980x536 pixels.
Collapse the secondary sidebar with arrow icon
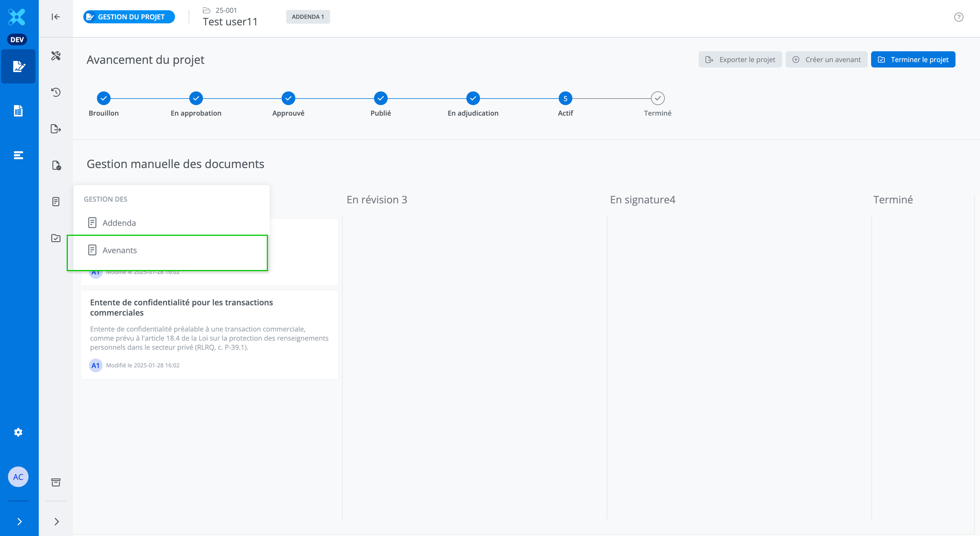point(56,17)
